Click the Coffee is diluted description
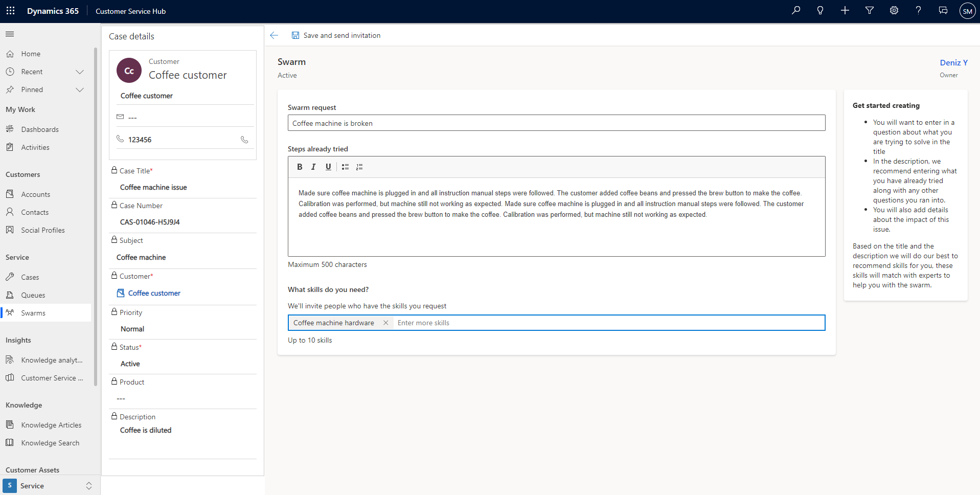 pyautogui.click(x=146, y=430)
